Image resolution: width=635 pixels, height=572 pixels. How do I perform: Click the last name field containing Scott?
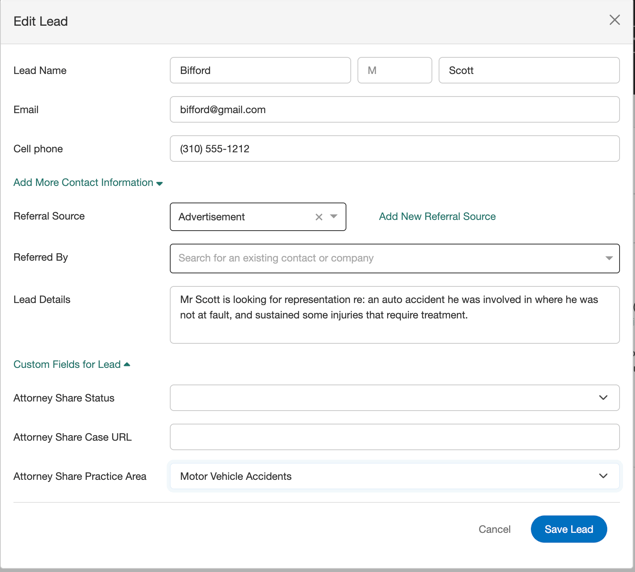point(528,70)
